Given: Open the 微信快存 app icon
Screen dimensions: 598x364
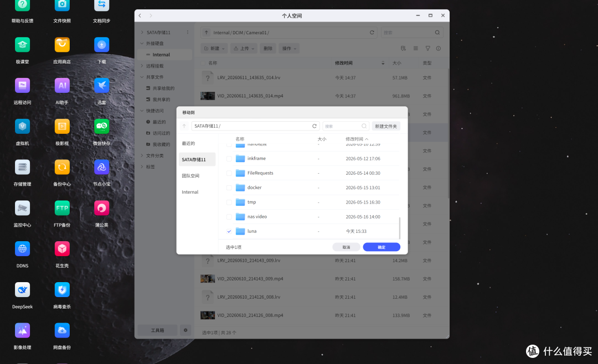Looking at the screenshot, I should pos(101,127).
